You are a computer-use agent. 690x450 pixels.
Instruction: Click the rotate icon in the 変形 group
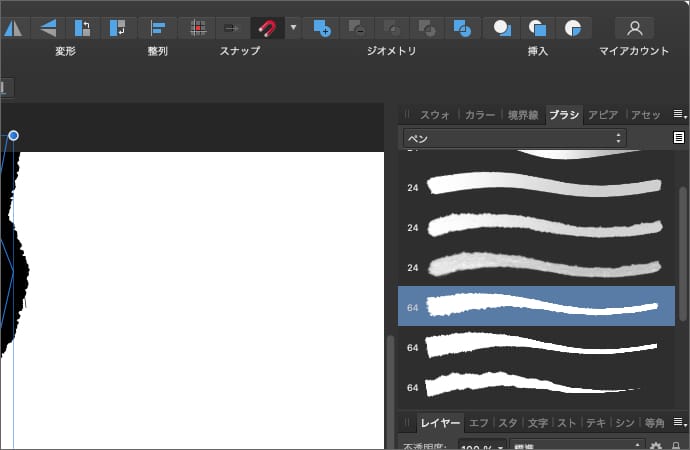(x=84, y=27)
